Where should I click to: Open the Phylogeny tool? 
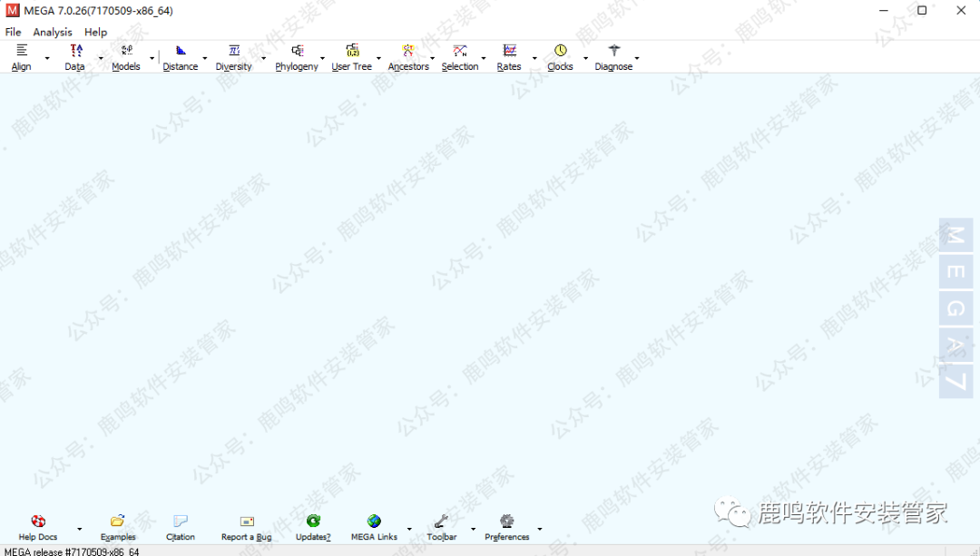click(297, 56)
